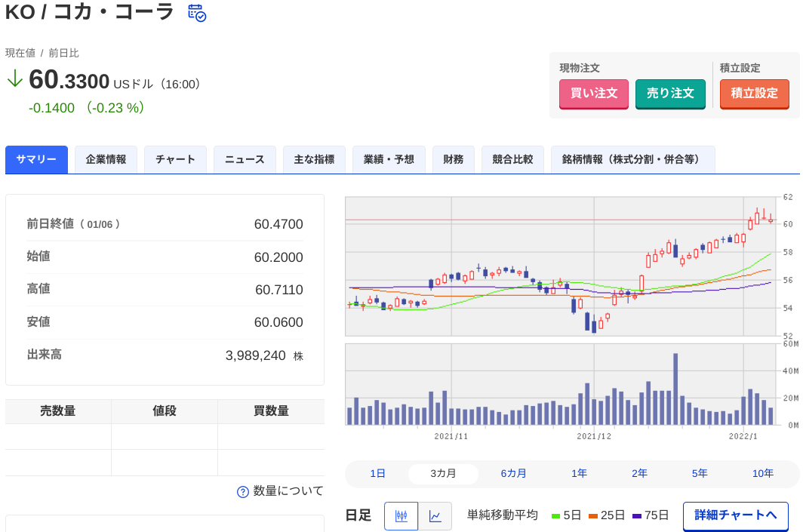803x532 pixels.
Task: Click the 出来高 value 3,989,240
Action: (x=256, y=356)
